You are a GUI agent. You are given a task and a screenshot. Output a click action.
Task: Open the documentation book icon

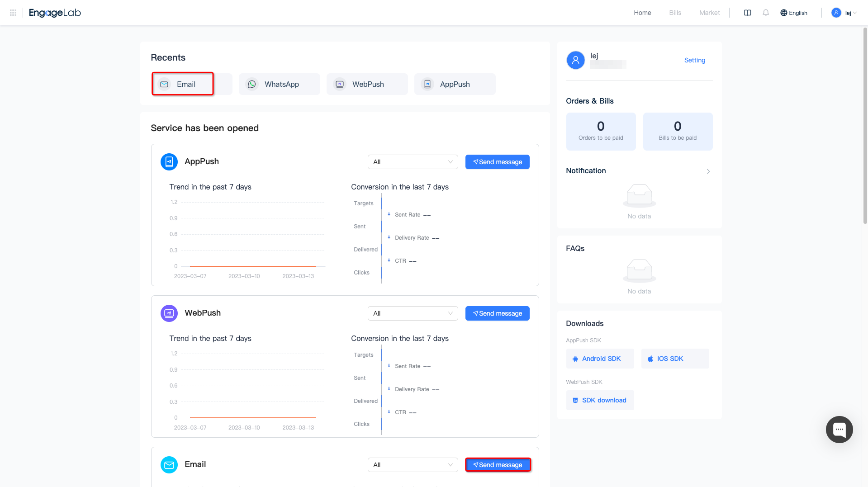pos(748,13)
